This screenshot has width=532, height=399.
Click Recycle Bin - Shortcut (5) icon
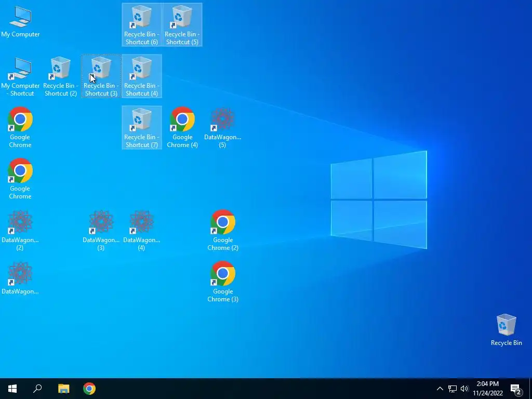point(182,24)
